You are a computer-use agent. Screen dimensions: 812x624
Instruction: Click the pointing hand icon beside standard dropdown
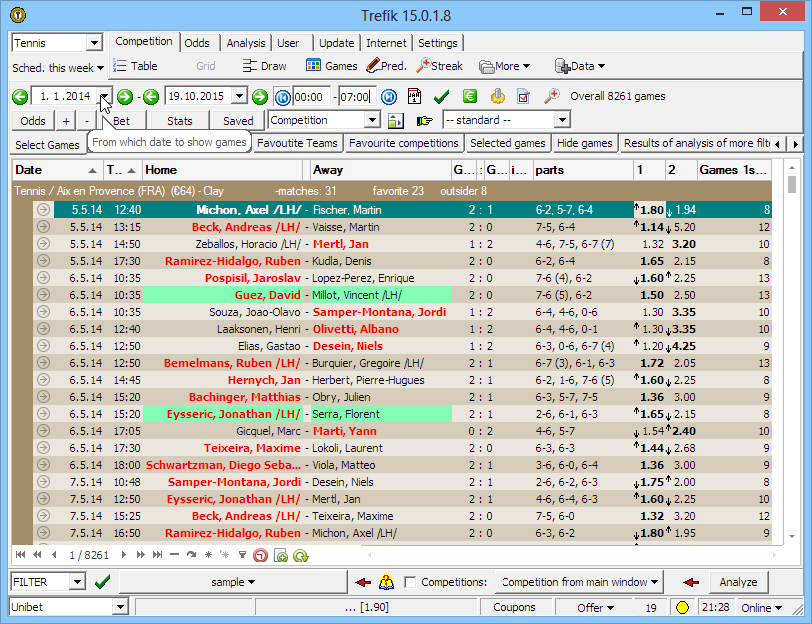(425, 121)
